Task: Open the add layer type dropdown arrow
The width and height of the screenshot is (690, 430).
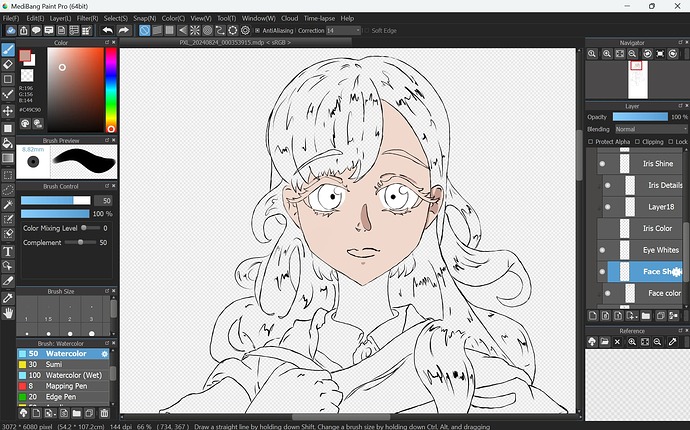Action: pyautogui.click(x=636, y=316)
